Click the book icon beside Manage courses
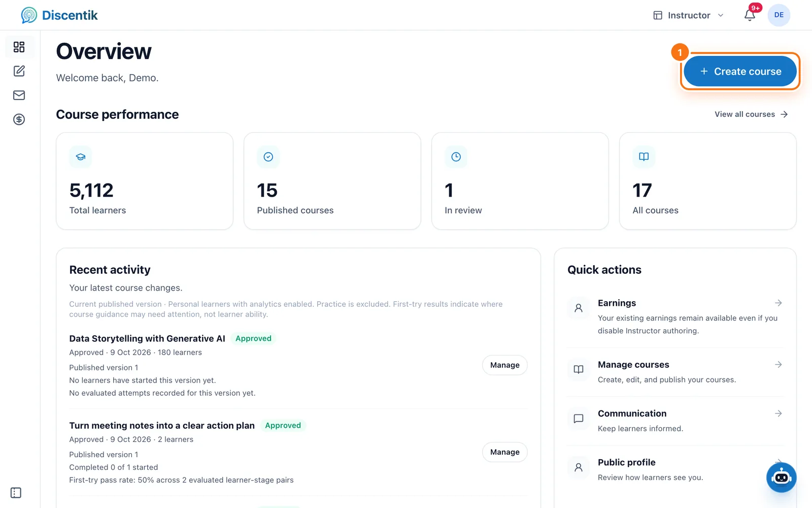Image resolution: width=812 pixels, height=508 pixels. (579, 369)
